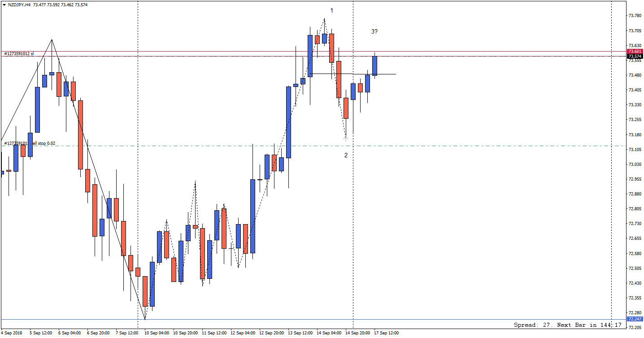Select the "3?" wave label text object
The height and width of the screenshot is (338, 644).
374,31
